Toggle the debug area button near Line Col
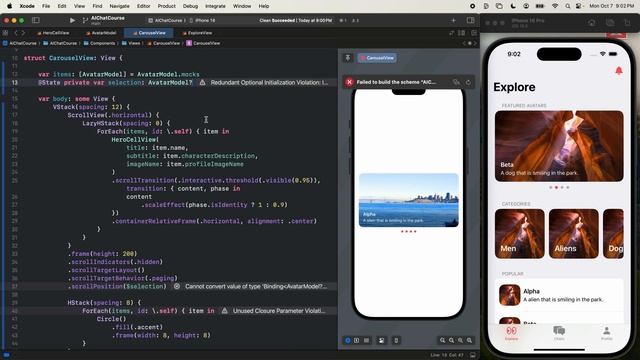The height and width of the screenshot is (360, 640). 473,355
